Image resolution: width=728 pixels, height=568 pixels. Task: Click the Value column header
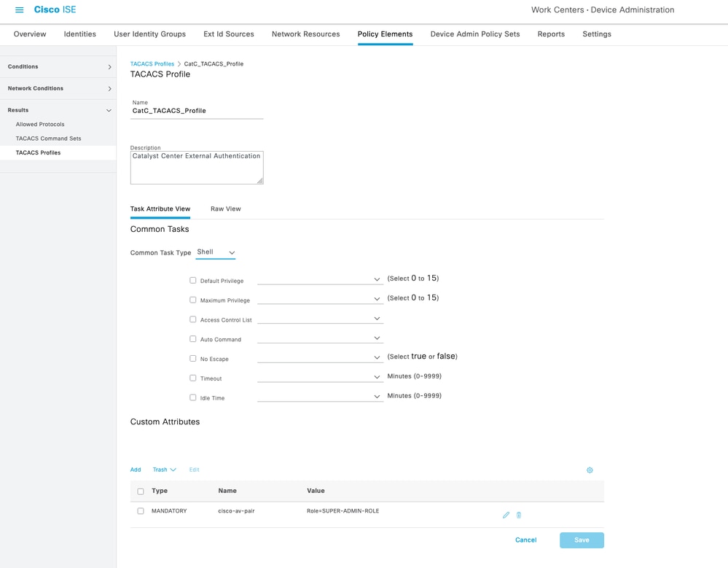coord(316,491)
